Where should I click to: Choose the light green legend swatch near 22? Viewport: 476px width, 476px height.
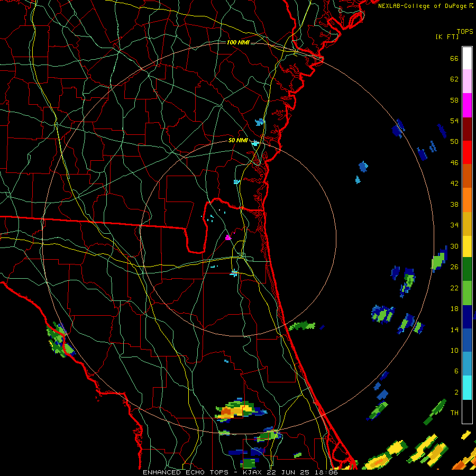(x=467, y=293)
